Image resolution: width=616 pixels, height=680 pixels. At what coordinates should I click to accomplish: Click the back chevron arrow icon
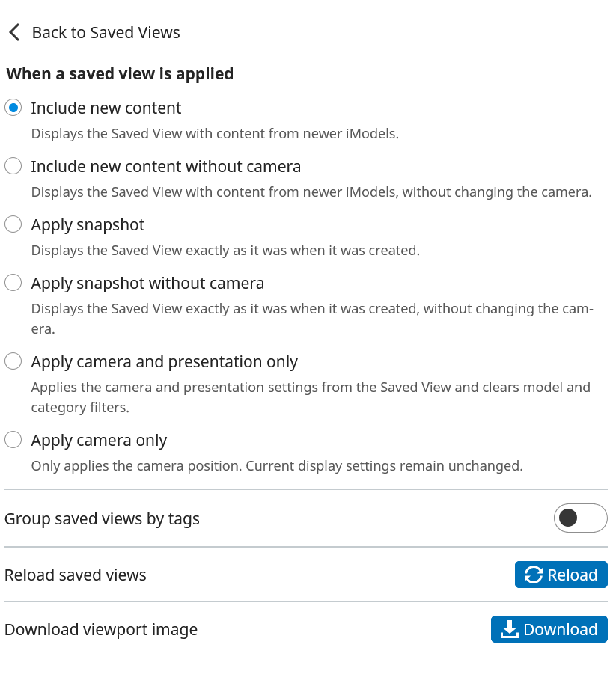point(13,32)
